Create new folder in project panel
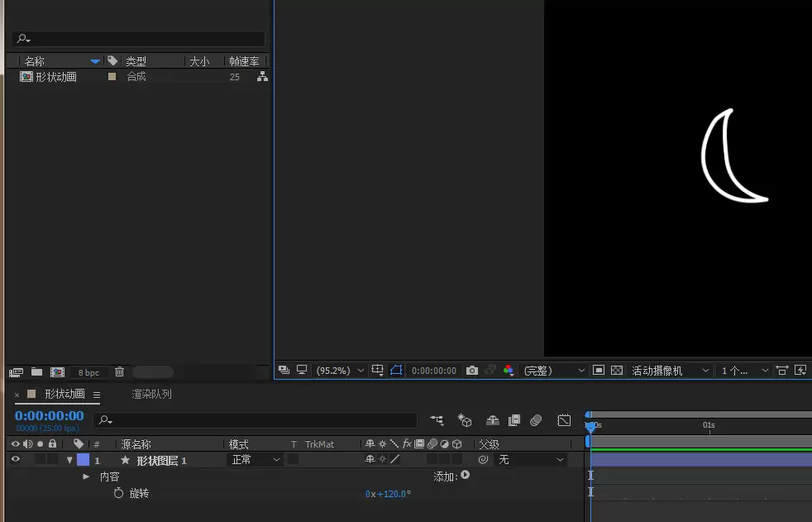 [x=36, y=371]
